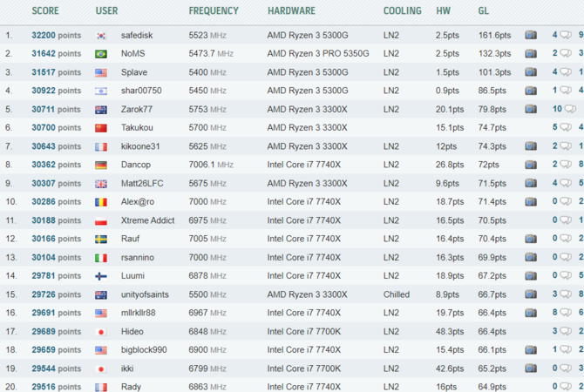Open the AMD Ryzen 3 PRO 5350G hardware link
The width and height of the screenshot is (584, 392).
pos(318,54)
